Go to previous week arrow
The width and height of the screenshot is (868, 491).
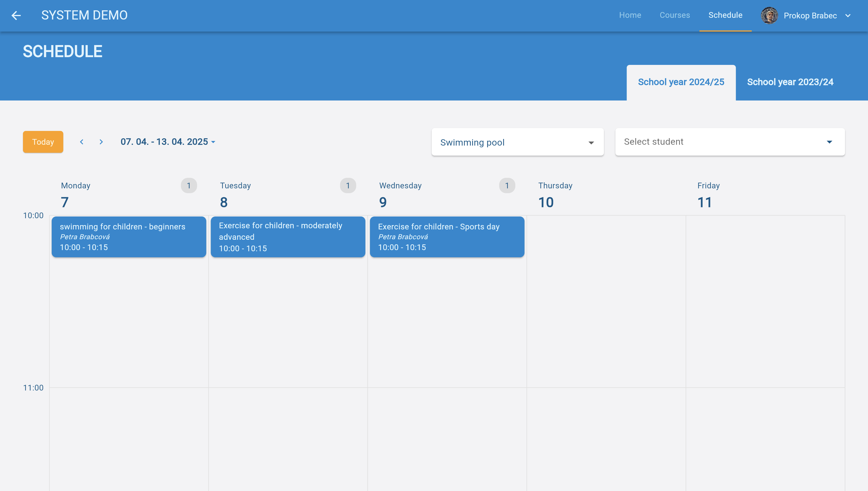82,142
